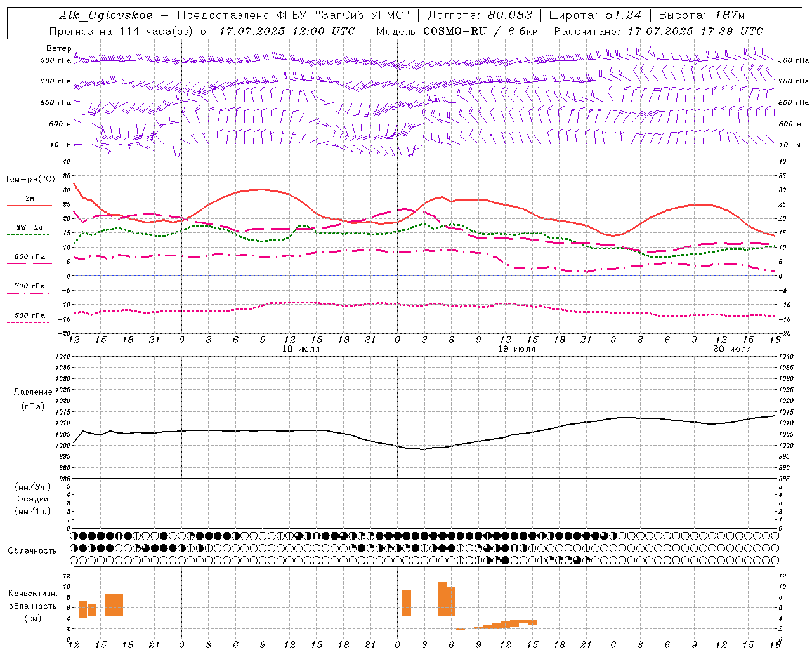Click the 'Td 2м' dew point legend entry
This screenshot has width=812, height=650.
30,227
